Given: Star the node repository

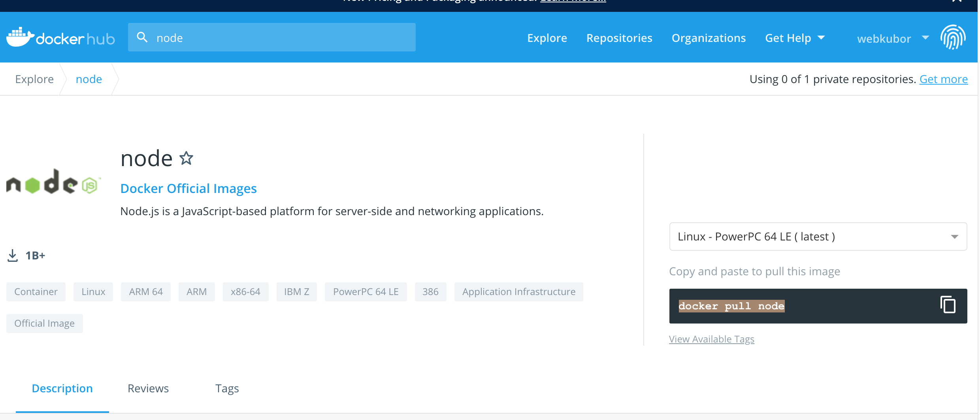Looking at the screenshot, I should tap(187, 158).
